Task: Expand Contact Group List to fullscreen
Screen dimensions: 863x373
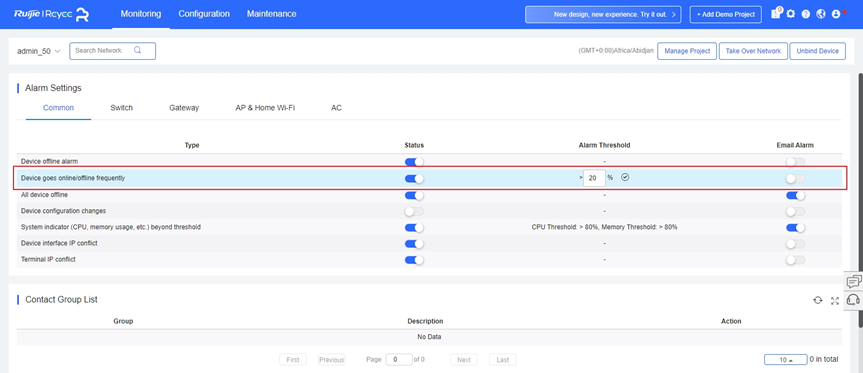Action: 835,300
